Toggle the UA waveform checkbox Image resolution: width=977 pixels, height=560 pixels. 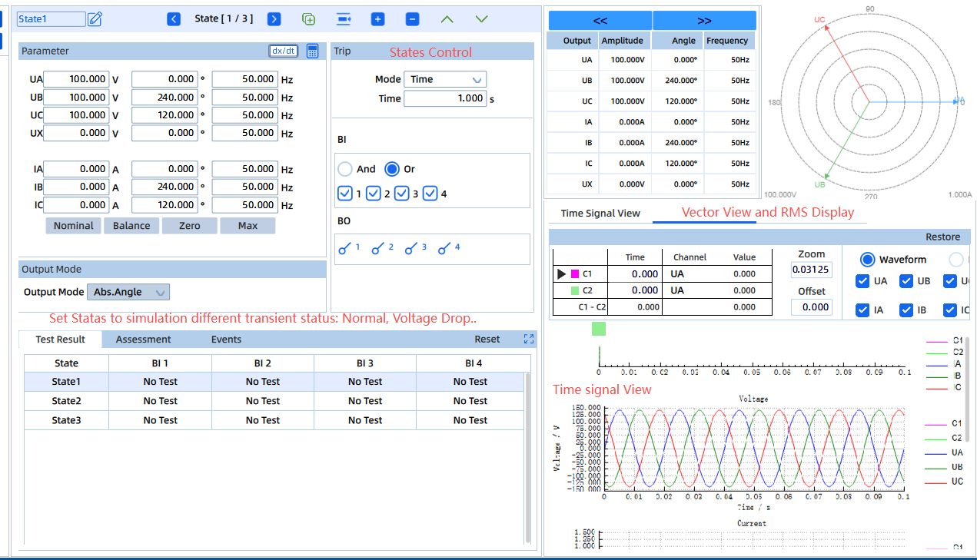(x=862, y=281)
